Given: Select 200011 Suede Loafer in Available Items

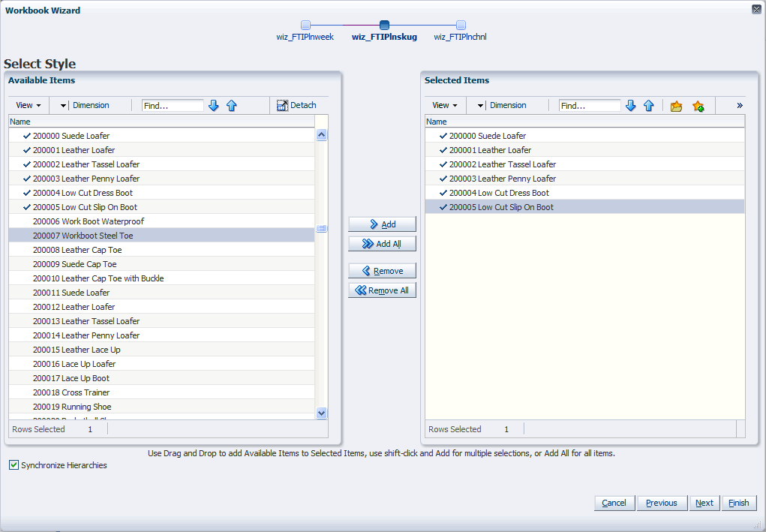Looking at the screenshot, I should (162, 293).
